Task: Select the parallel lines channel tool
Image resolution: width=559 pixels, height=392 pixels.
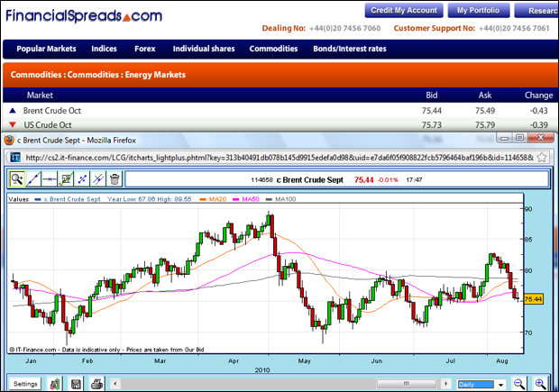Action: [98, 179]
